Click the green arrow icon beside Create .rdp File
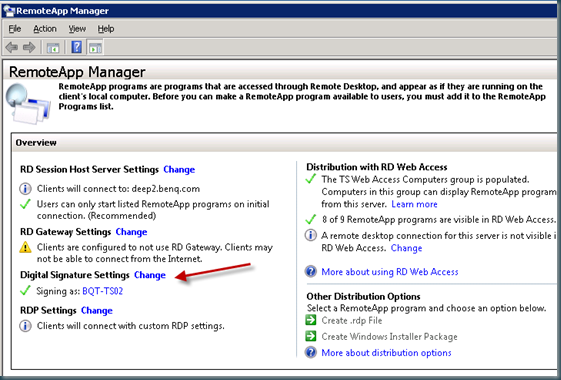 [311, 320]
